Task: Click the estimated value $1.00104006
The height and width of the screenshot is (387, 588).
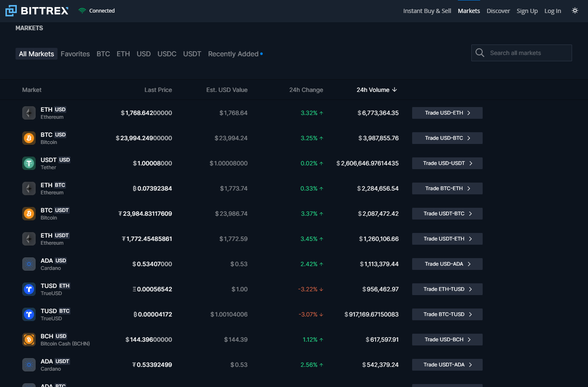Action: pos(229,314)
